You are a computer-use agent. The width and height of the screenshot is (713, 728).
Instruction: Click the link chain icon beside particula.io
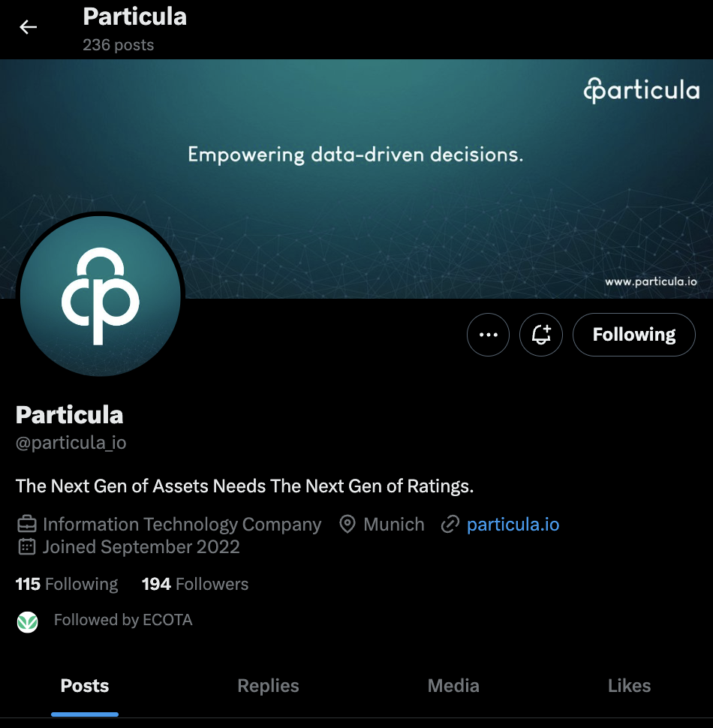coord(450,524)
